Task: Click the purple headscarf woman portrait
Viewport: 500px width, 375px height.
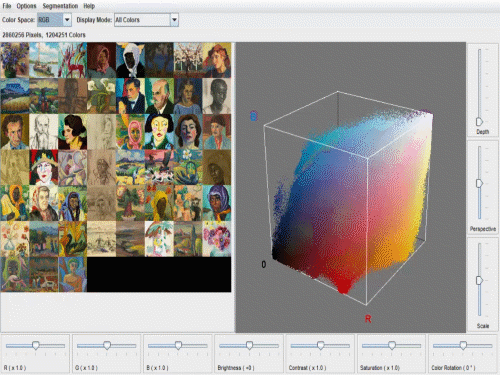Action: 217,203
